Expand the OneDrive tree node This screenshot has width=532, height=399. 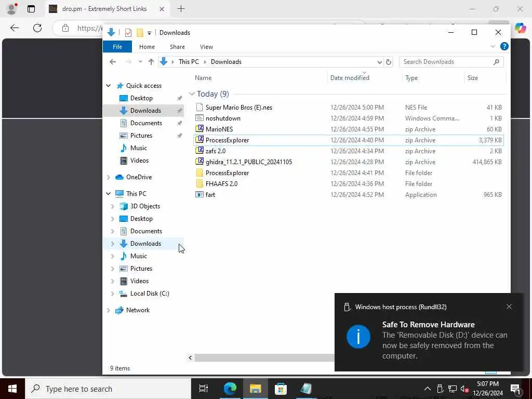[x=108, y=177]
